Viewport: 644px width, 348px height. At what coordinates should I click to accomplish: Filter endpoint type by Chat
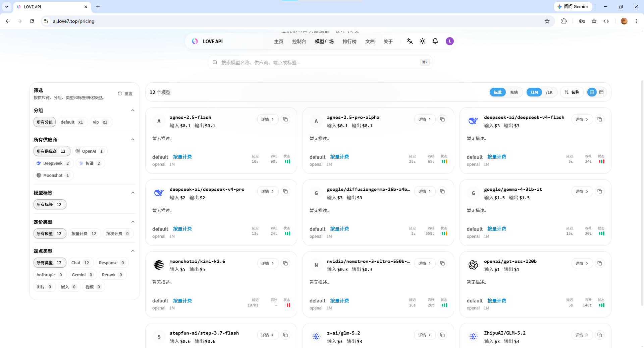click(x=80, y=263)
